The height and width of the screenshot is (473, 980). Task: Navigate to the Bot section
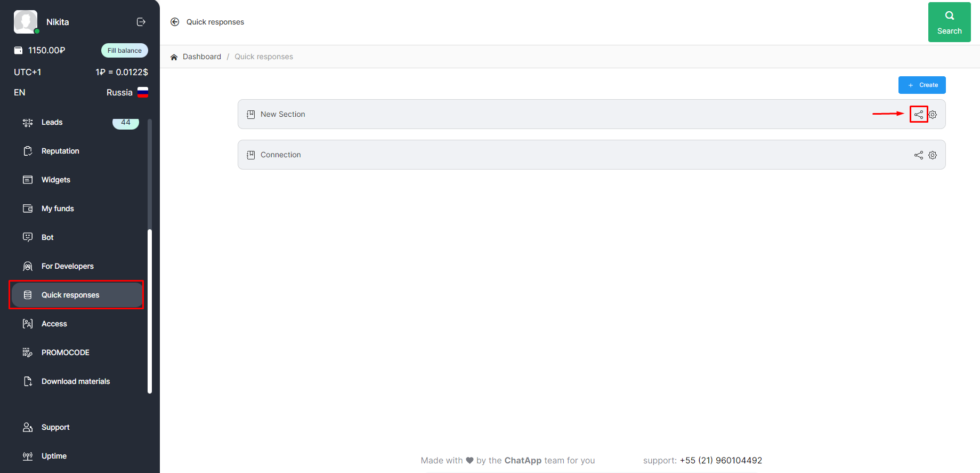click(47, 238)
